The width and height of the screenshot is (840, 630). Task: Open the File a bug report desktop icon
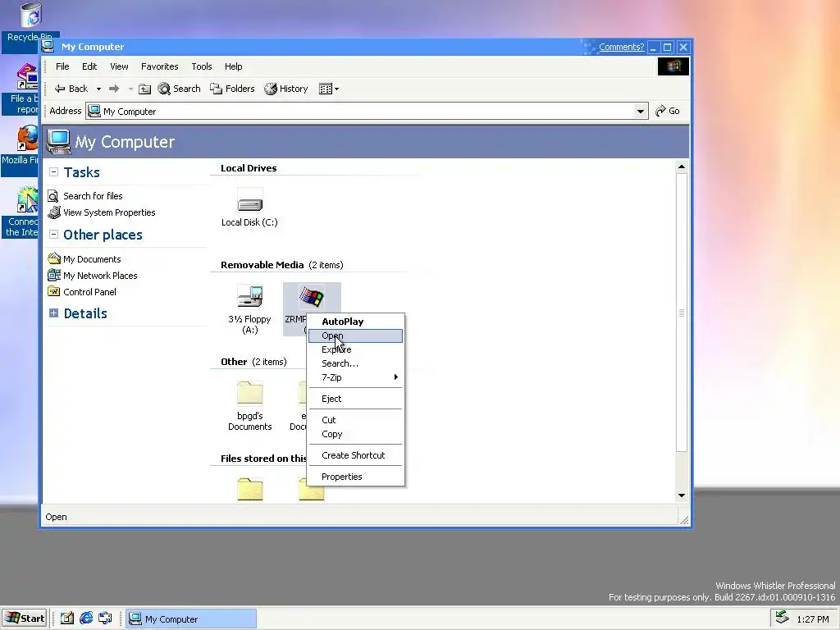(28, 76)
